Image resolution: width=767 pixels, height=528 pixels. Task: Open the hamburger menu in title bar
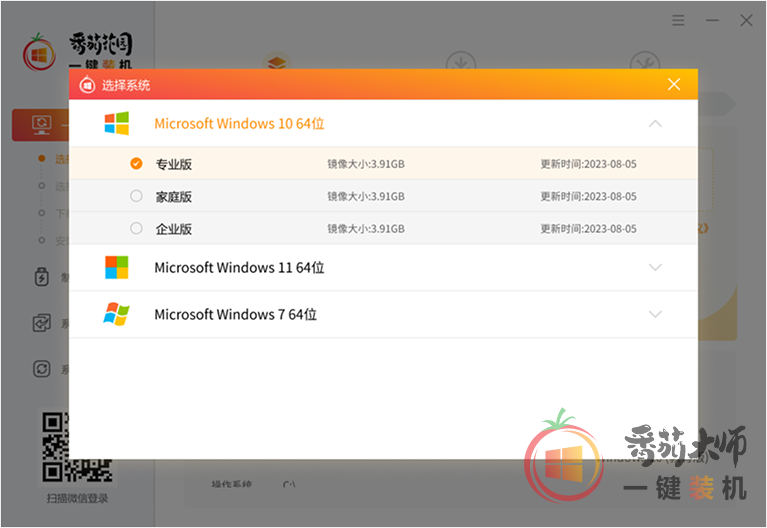(x=679, y=20)
